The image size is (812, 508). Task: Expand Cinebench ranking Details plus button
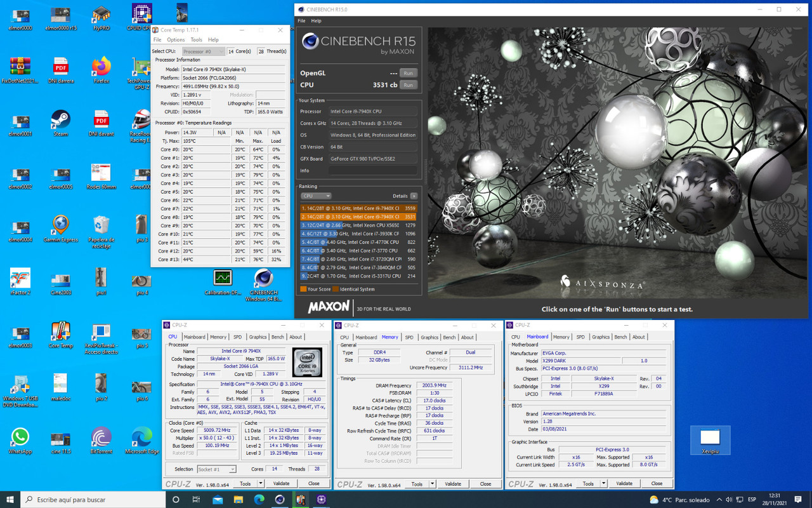414,196
